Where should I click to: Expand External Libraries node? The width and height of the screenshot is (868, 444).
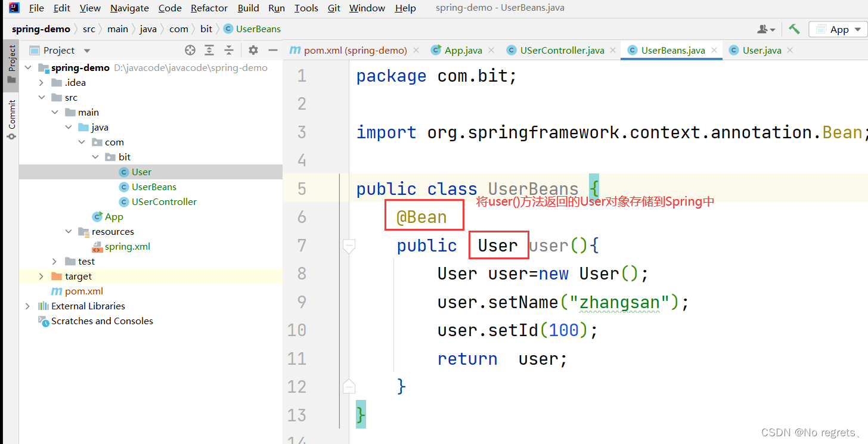(27, 306)
